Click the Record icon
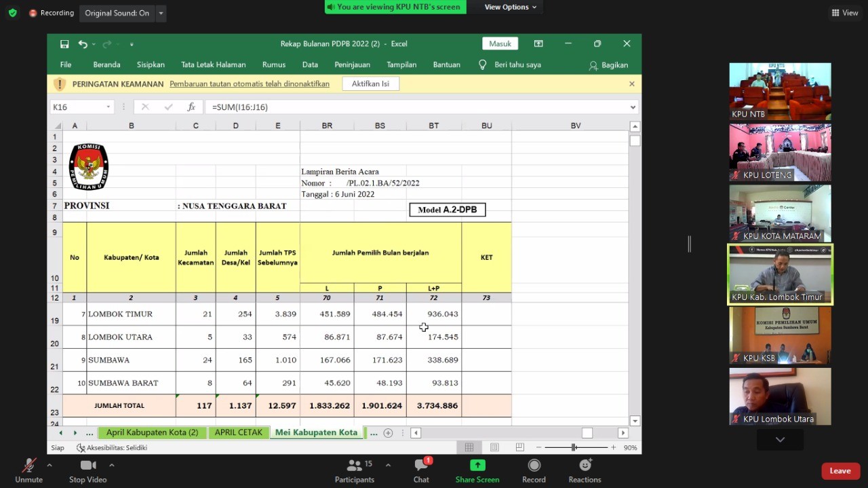The height and width of the screenshot is (488, 868). click(534, 466)
